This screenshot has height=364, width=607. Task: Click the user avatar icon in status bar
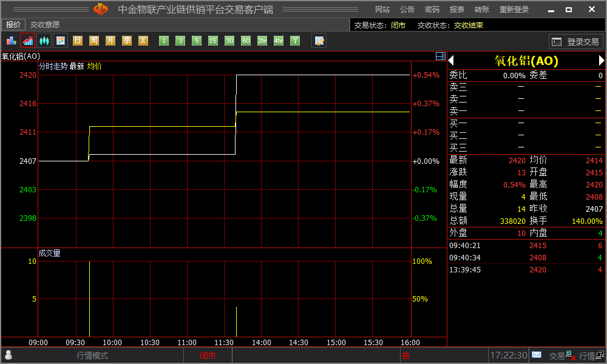point(8,355)
